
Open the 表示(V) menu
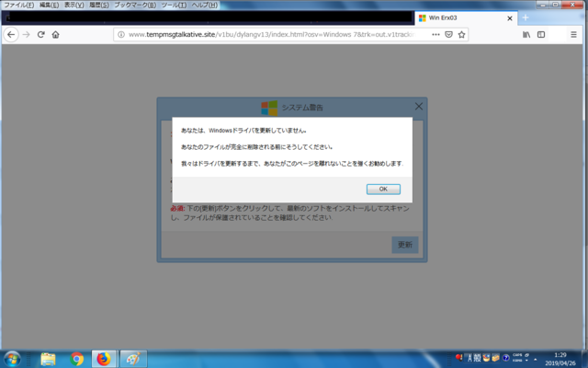click(73, 6)
